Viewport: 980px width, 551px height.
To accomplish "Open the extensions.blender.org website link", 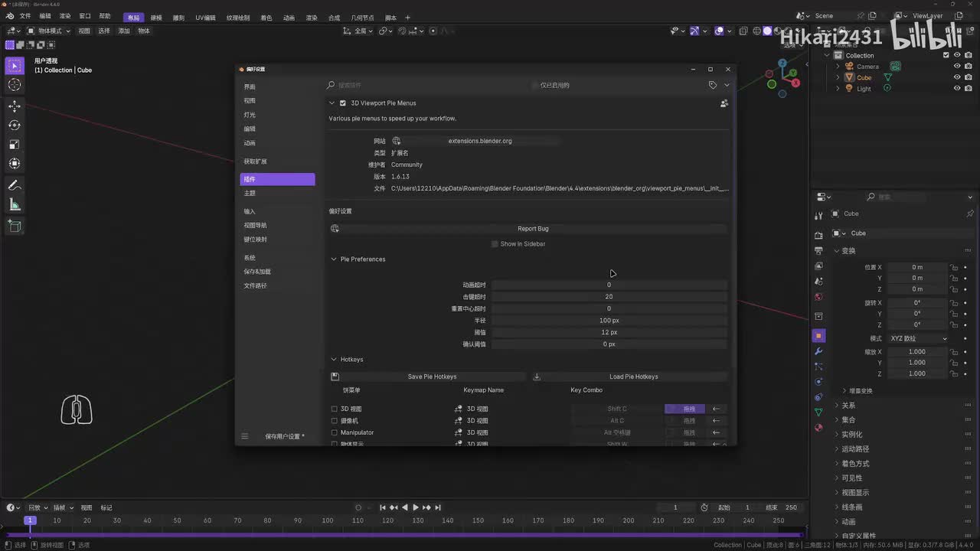I will click(480, 141).
